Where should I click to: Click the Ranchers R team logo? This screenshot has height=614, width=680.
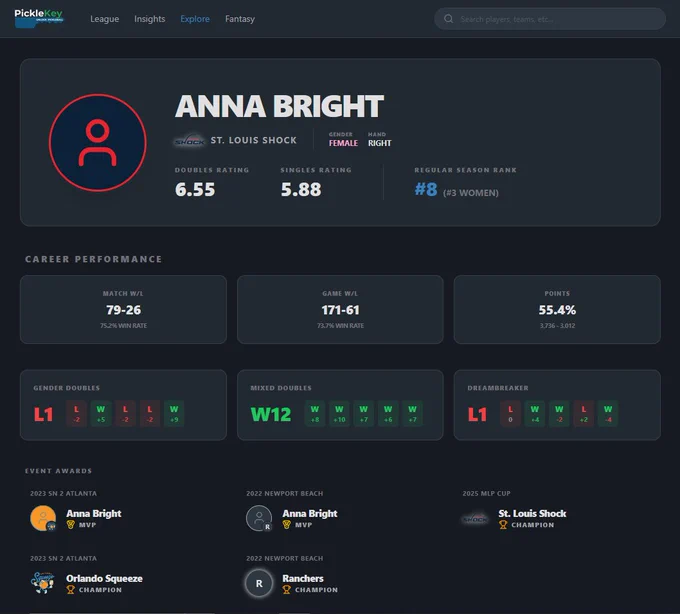point(259,583)
